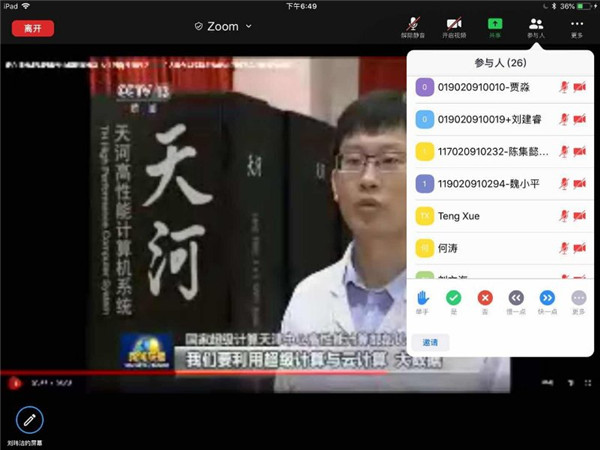Tap the Go faster forward icon

[x=547, y=298]
